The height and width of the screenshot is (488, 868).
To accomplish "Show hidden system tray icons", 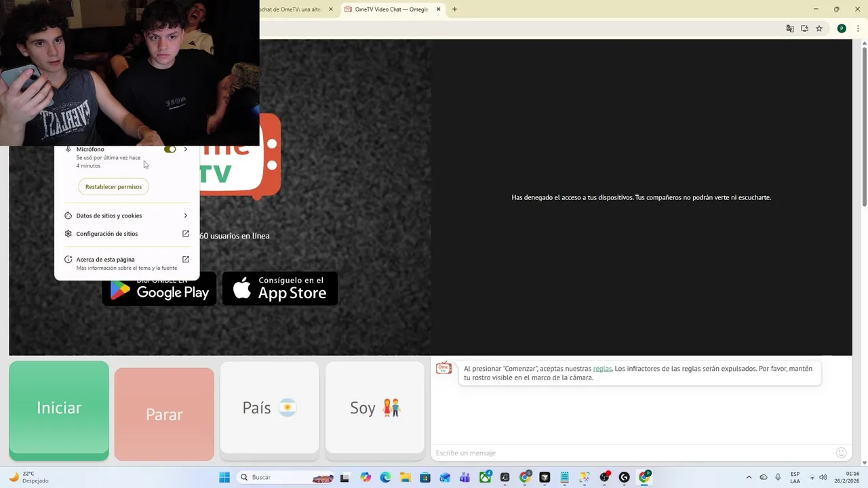I will 749,477.
